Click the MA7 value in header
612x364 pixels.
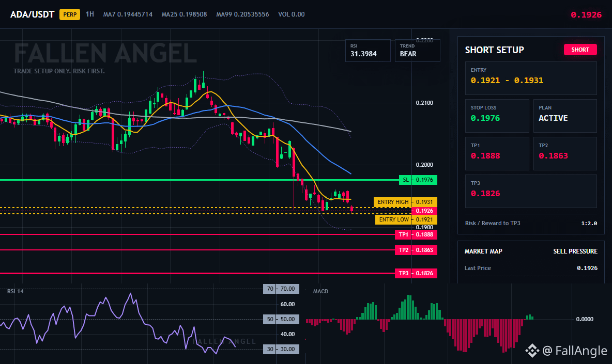[x=128, y=14]
